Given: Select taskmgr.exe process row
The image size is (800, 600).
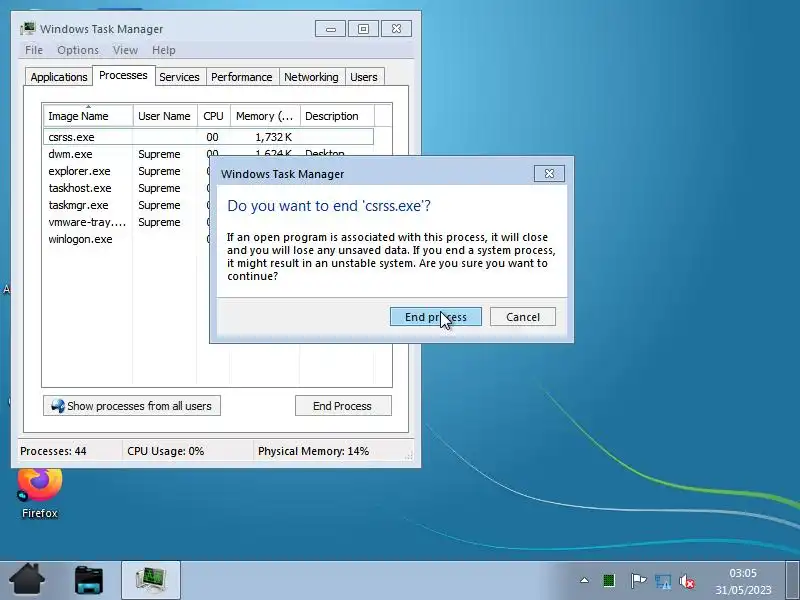Looking at the screenshot, I should click(x=126, y=205).
